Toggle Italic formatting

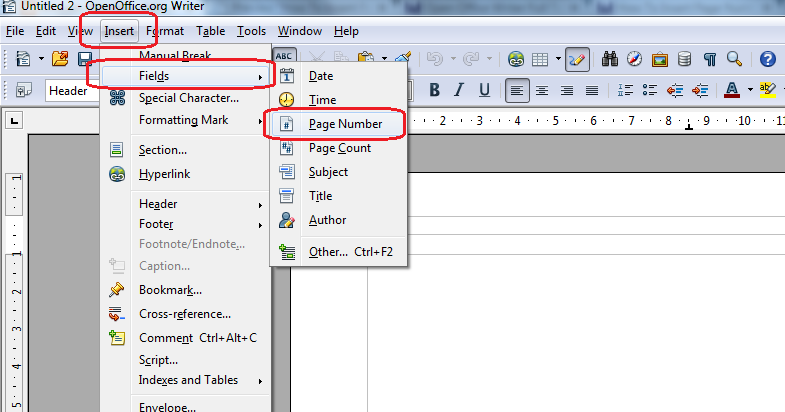point(459,91)
